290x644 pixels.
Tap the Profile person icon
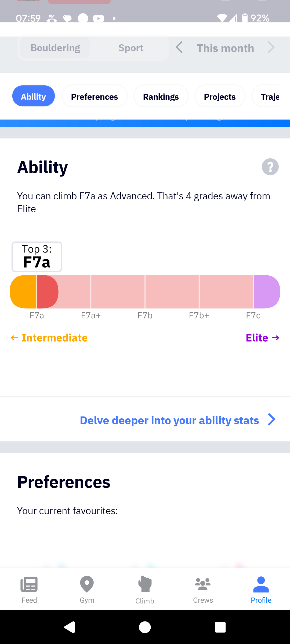(x=261, y=584)
